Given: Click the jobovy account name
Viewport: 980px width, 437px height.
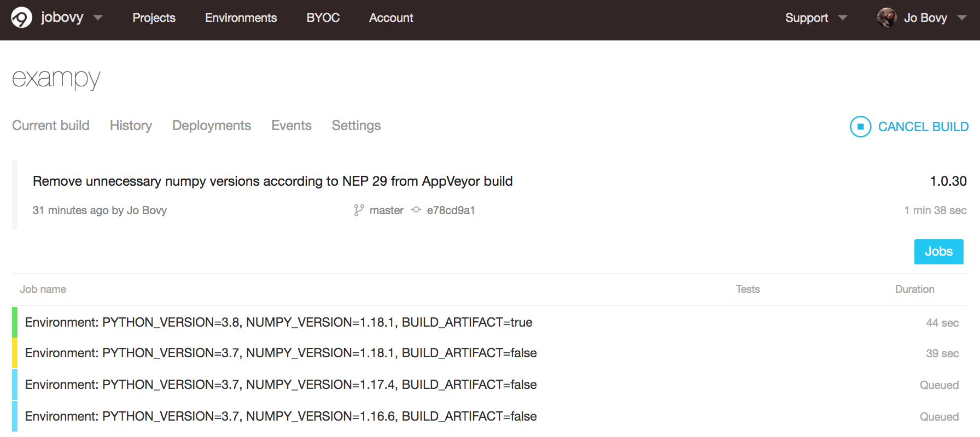Looking at the screenshot, I should click(x=62, y=17).
